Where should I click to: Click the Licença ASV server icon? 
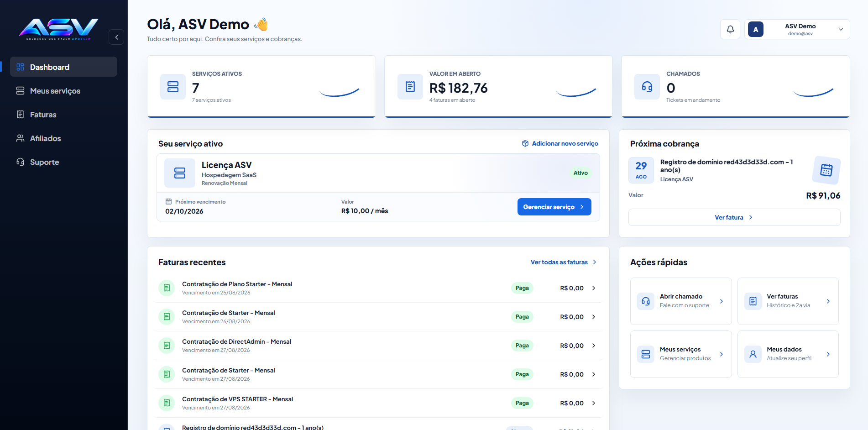click(x=180, y=173)
